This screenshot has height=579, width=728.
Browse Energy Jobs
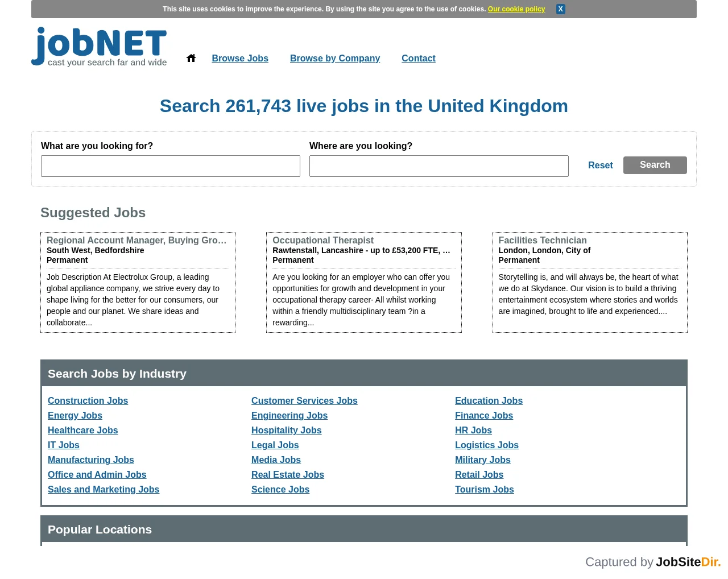75,415
